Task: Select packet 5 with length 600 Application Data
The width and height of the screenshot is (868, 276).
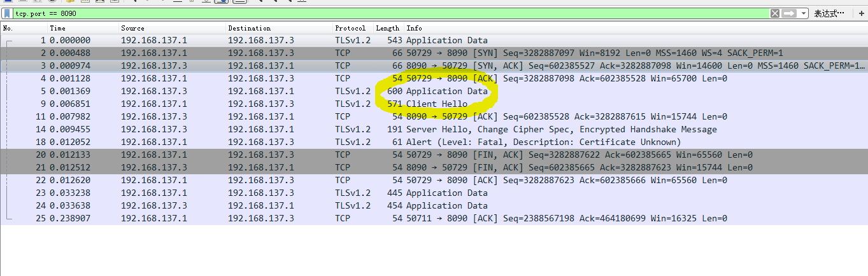Action: coord(434,91)
